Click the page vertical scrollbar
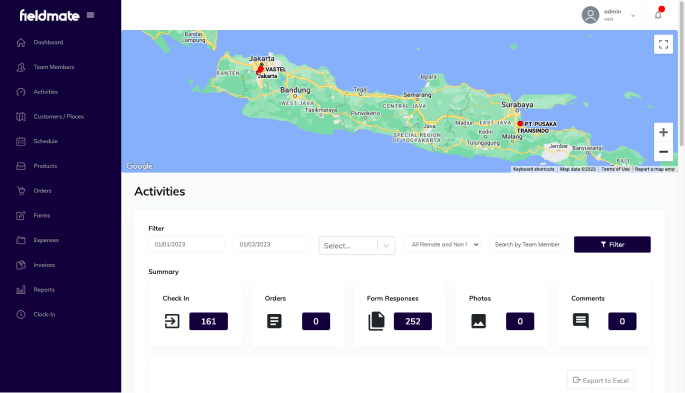Screen dimensions: 685x393 pos(682,74)
